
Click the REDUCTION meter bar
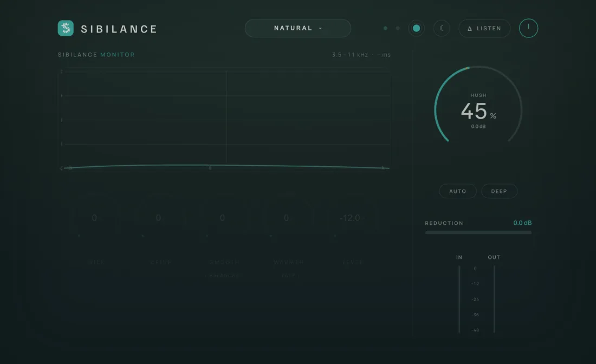click(478, 232)
